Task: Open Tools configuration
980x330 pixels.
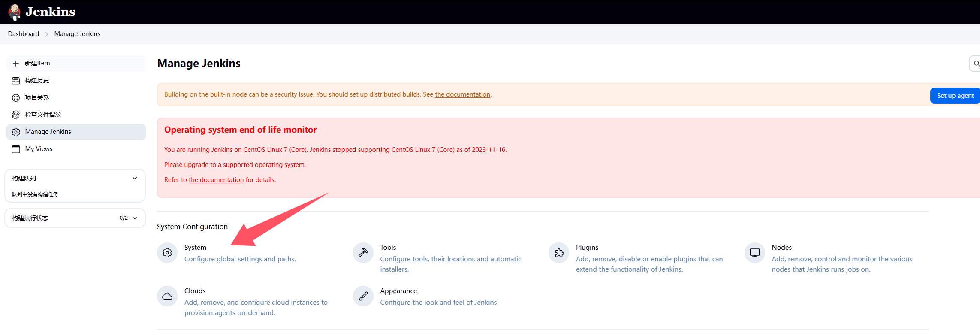Action: point(388,248)
